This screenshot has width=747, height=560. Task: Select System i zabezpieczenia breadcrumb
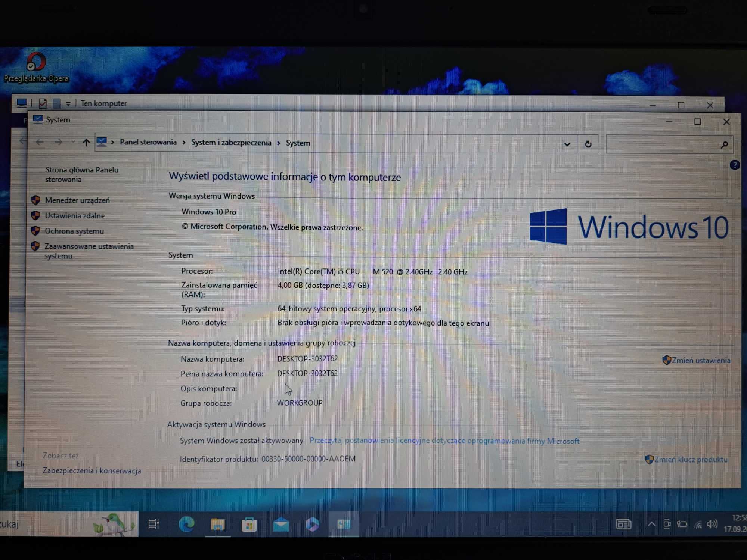pyautogui.click(x=231, y=143)
